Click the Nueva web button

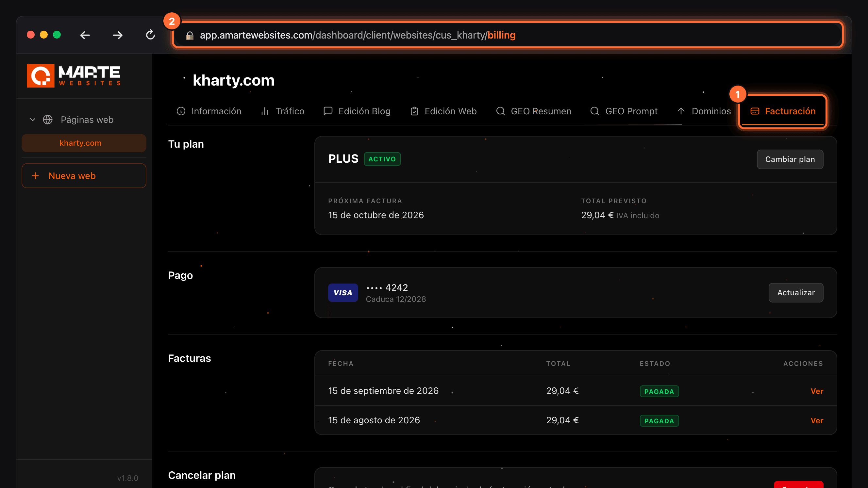84,176
